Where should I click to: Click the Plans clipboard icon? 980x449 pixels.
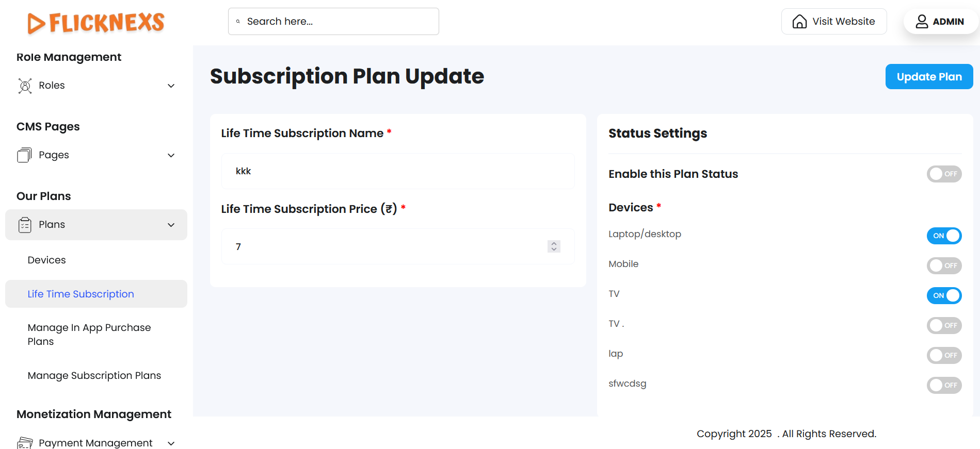pos(25,225)
